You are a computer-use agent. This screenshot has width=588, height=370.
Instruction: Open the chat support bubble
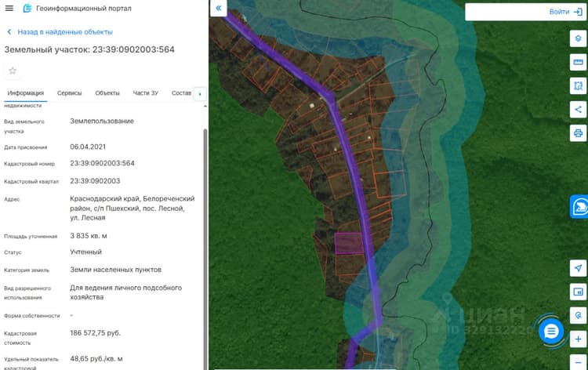551,332
